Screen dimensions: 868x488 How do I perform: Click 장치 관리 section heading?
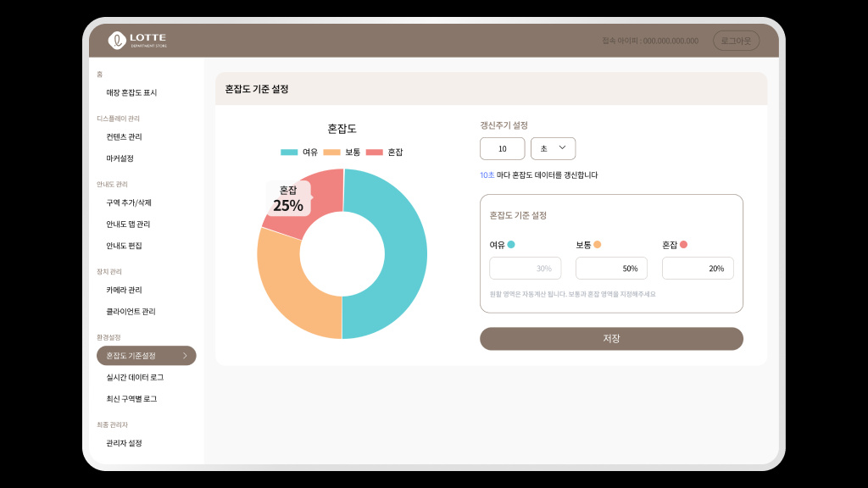tap(109, 272)
